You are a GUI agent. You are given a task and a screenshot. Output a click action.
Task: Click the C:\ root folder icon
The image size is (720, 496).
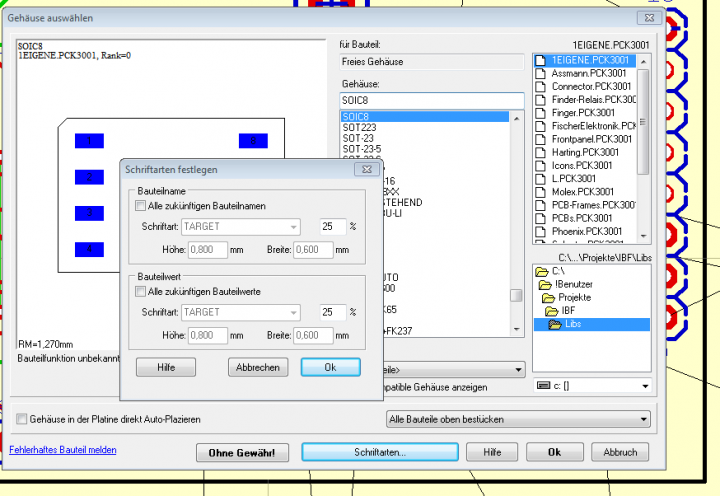click(541, 272)
